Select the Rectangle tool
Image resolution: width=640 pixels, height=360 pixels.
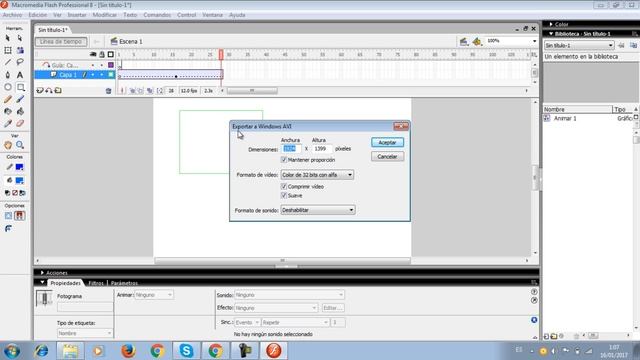20,87
